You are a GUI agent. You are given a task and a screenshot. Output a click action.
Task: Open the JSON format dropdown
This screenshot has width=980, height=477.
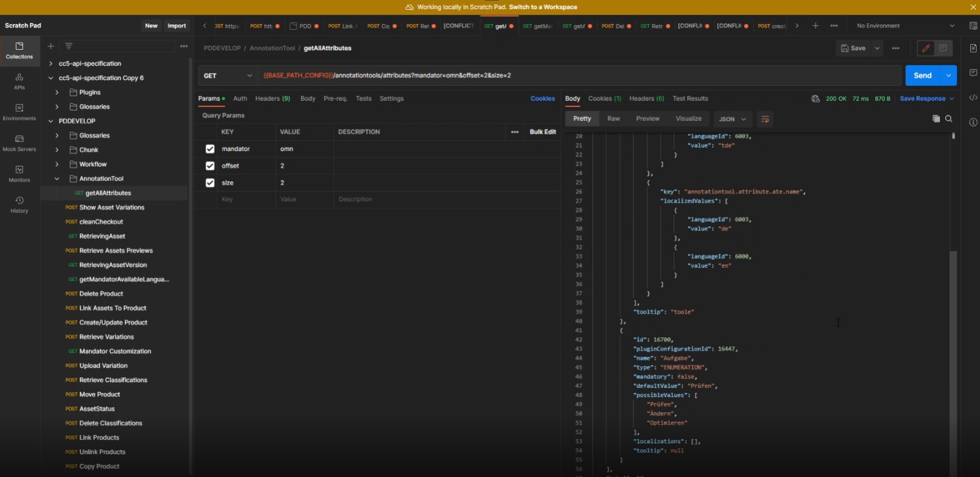click(x=732, y=119)
